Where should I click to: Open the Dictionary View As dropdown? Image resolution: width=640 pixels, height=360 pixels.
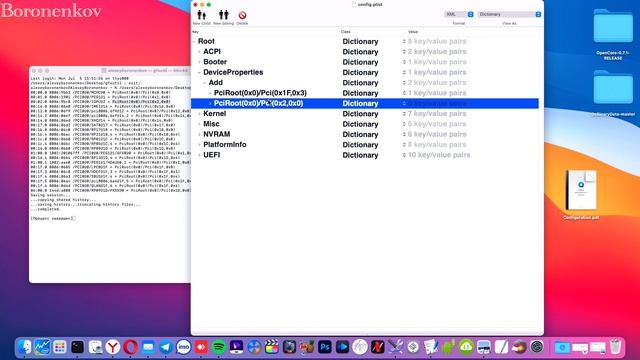click(509, 14)
